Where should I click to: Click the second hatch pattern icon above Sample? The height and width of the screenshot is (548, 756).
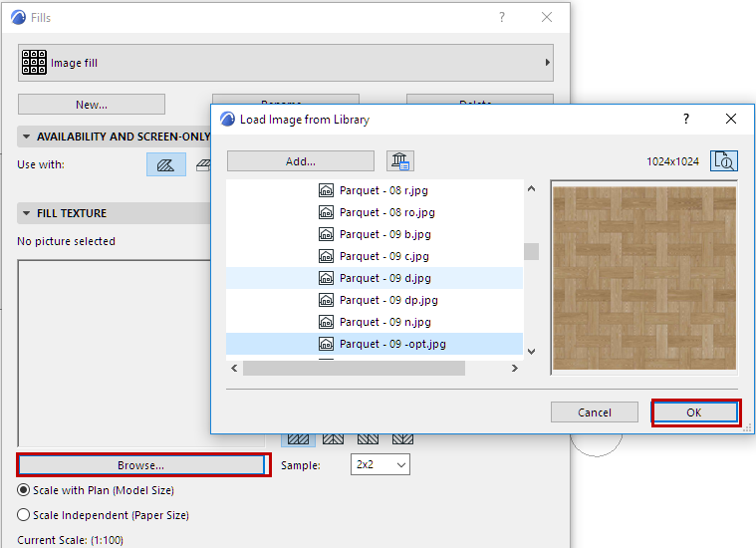click(333, 439)
